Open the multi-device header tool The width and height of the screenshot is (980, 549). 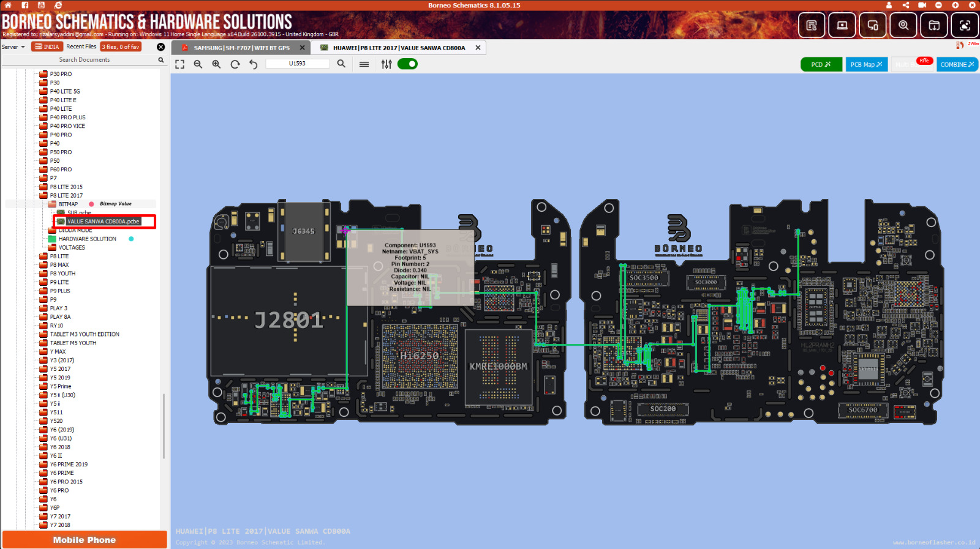click(x=873, y=25)
